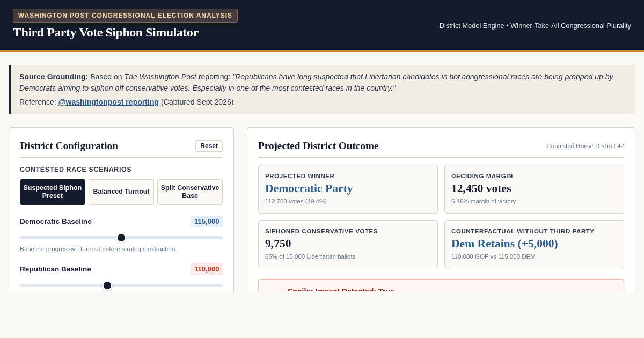Click the 110,000 Republican baseline value badge
This screenshot has height=338, width=644.
coord(207,269)
